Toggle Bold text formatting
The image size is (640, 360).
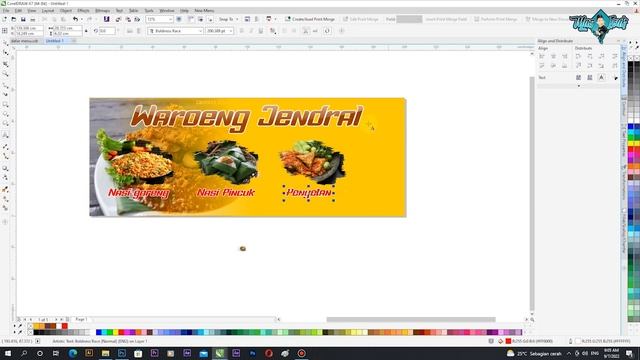(x=242, y=31)
